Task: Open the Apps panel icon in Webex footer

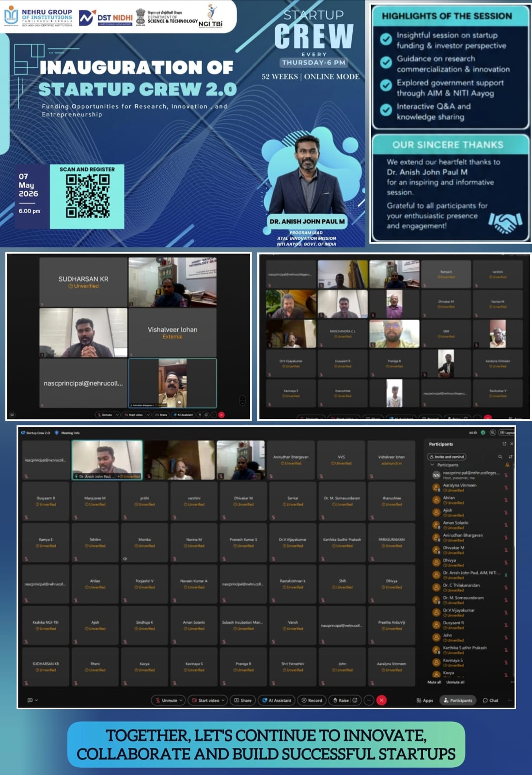Action: (x=424, y=700)
